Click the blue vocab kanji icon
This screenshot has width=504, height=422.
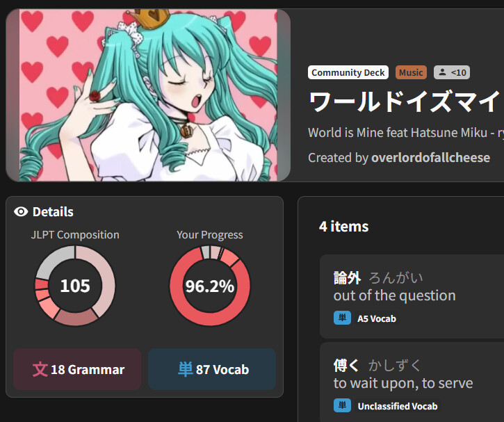point(186,369)
